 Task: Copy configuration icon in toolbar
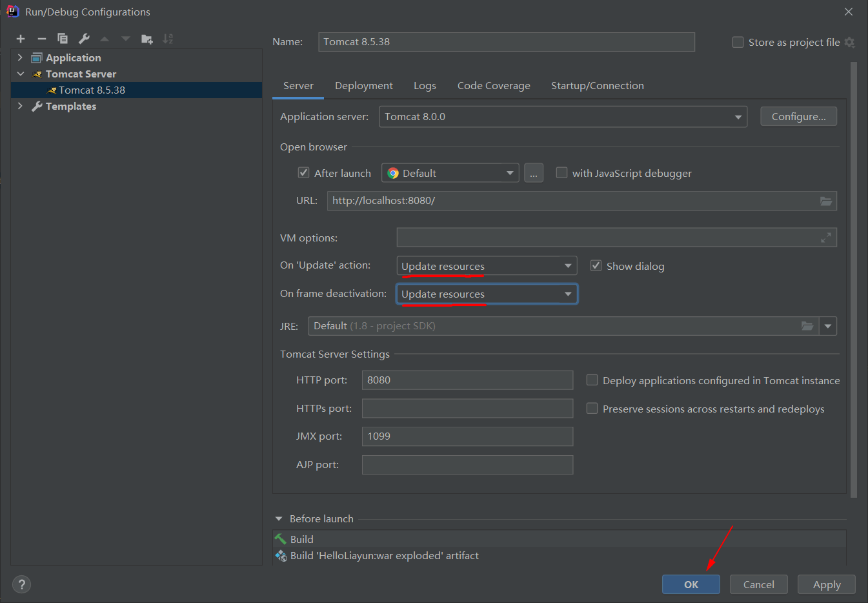coord(63,39)
